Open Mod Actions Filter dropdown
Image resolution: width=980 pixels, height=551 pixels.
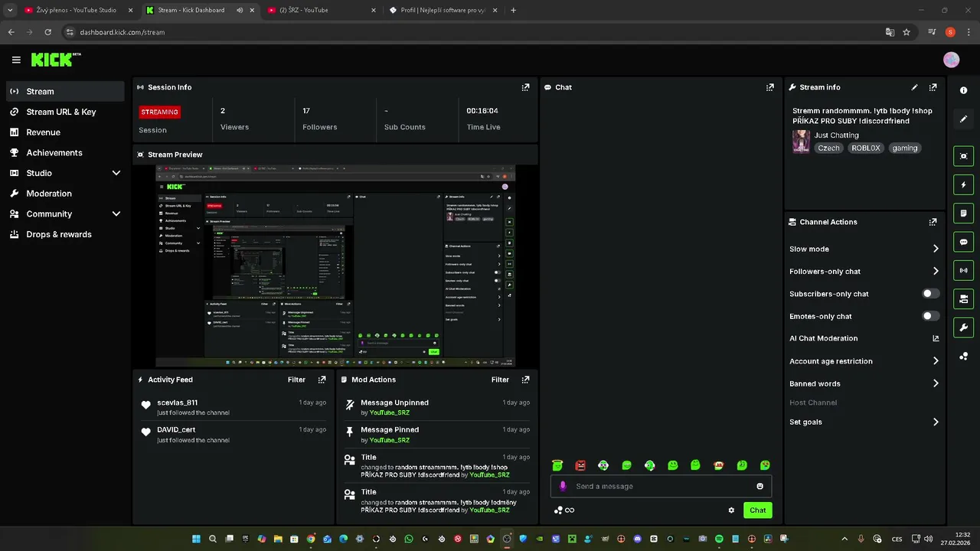[x=500, y=380]
